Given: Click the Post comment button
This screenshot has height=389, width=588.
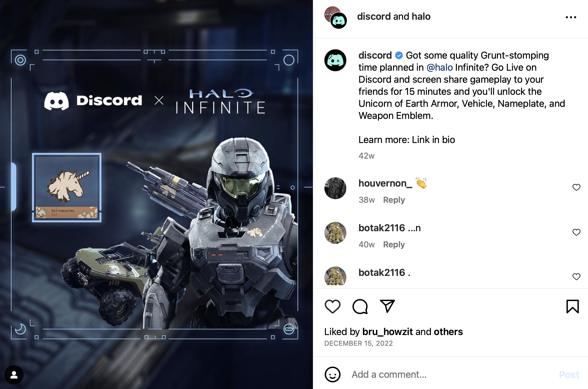Looking at the screenshot, I should [x=569, y=374].
